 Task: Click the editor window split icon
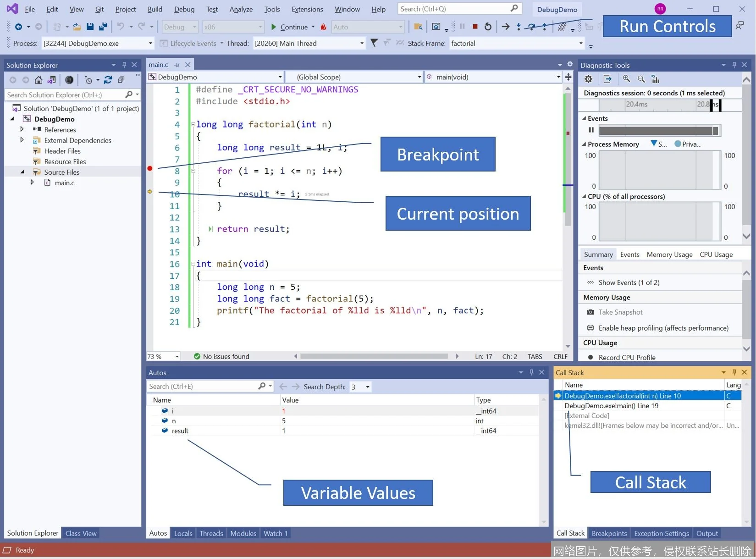pos(568,77)
